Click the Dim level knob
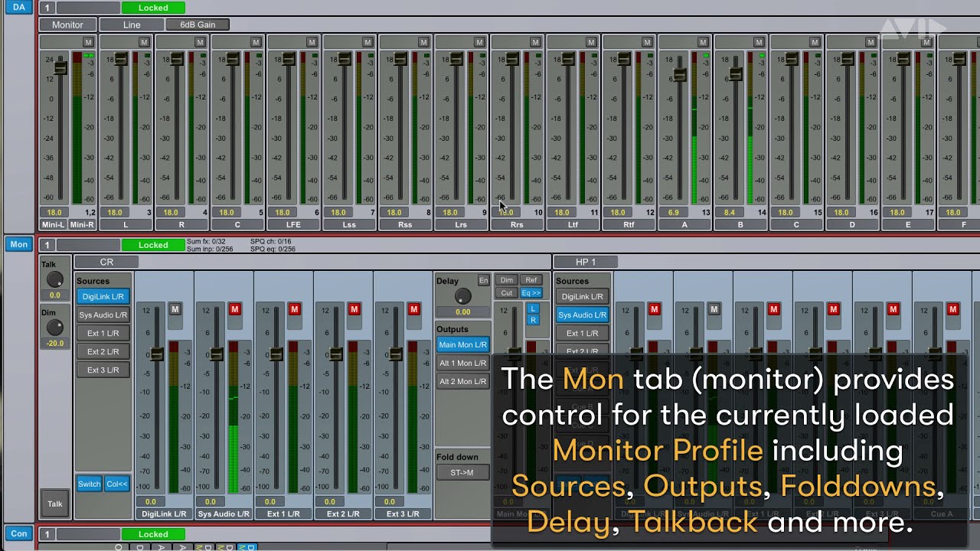The height and width of the screenshot is (551, 980). point(54,328)
